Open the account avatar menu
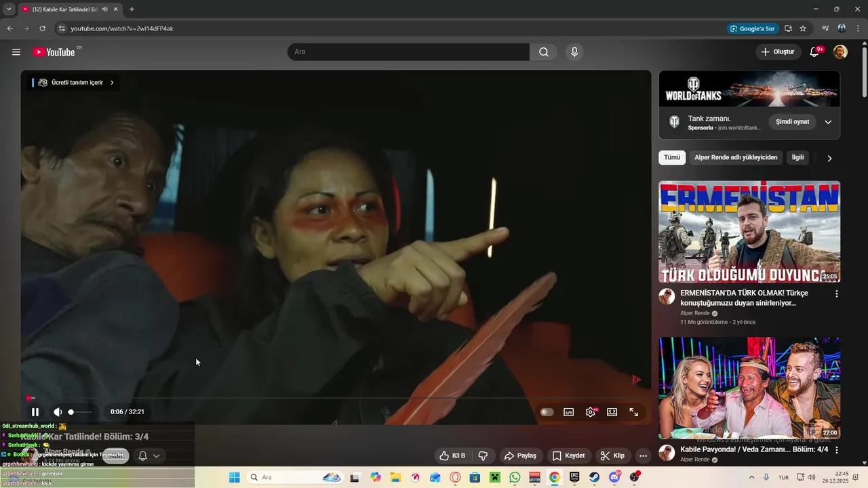 pos(840,52)
